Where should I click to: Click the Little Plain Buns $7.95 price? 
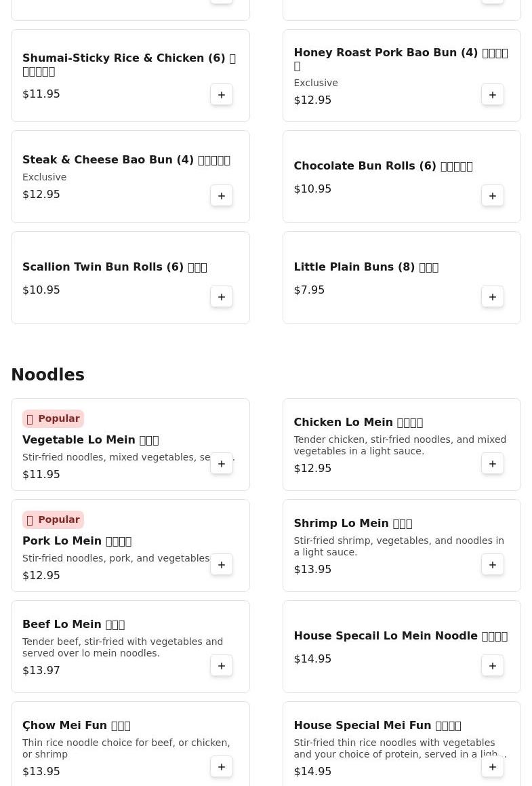[309, 290]
